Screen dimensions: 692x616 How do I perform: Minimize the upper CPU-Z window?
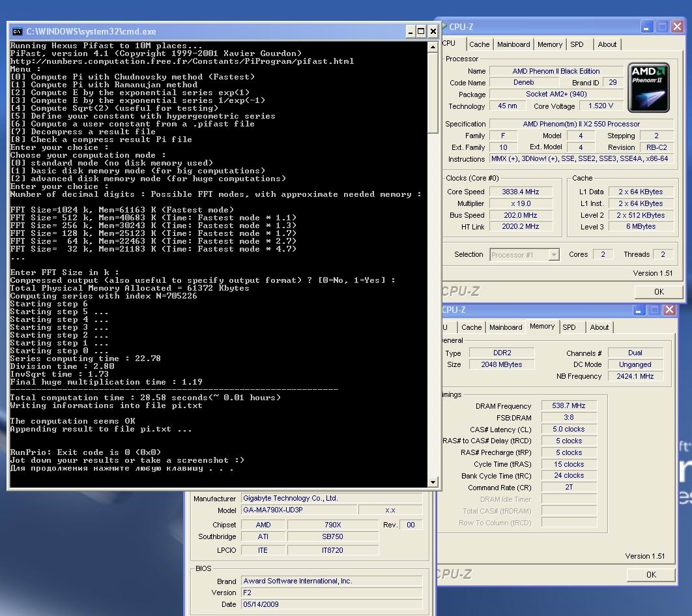pos(646,27)
